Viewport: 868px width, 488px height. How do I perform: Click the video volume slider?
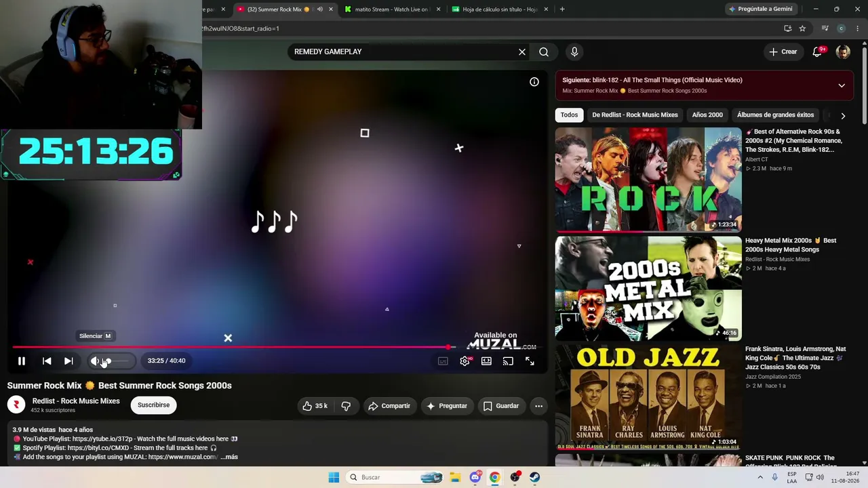point(117,361)
